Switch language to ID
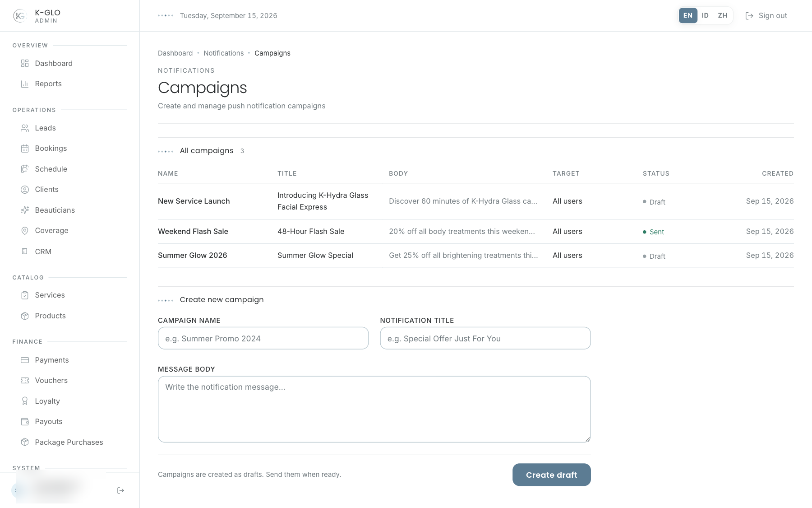 tap(705, 16)
